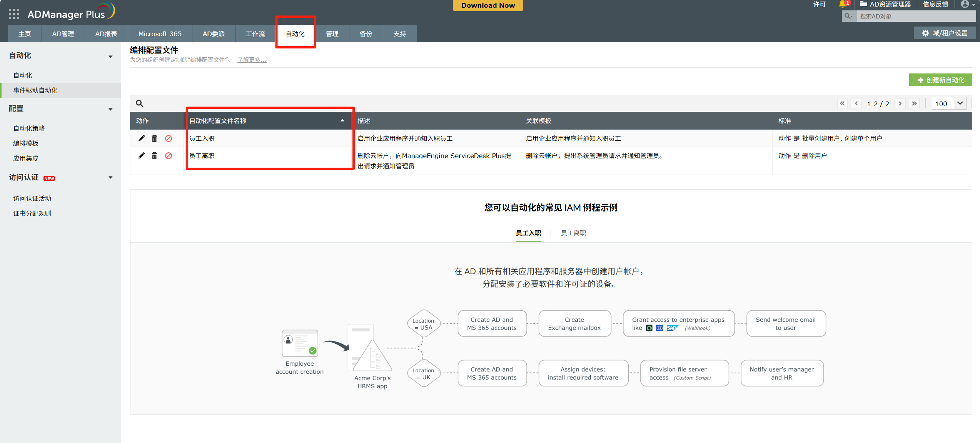Disable the 员工入职 profile via red block icon
Image resolution: width=980 pixels, height=443 pixels.
pyautogui.click(x=169, y=138)
